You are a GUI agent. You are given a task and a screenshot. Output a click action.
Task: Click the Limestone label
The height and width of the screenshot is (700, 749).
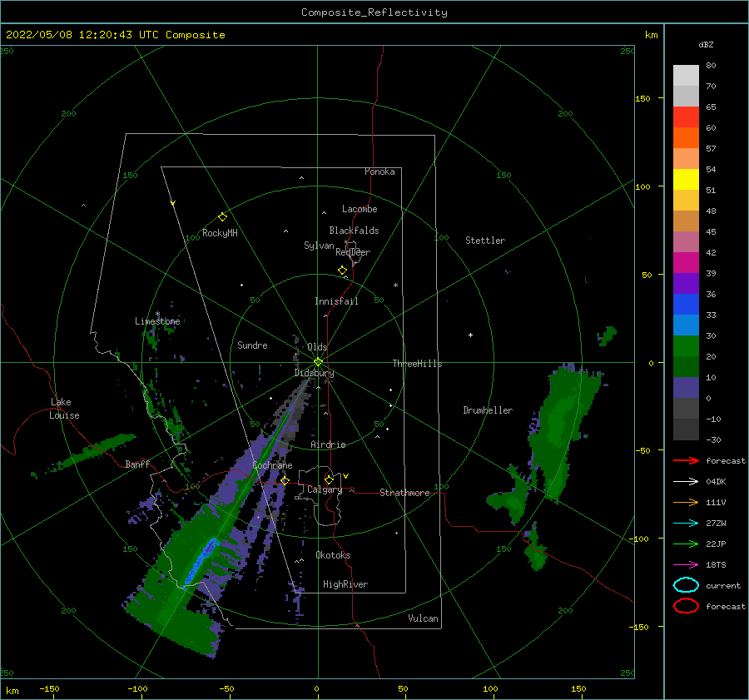point(157,321)
